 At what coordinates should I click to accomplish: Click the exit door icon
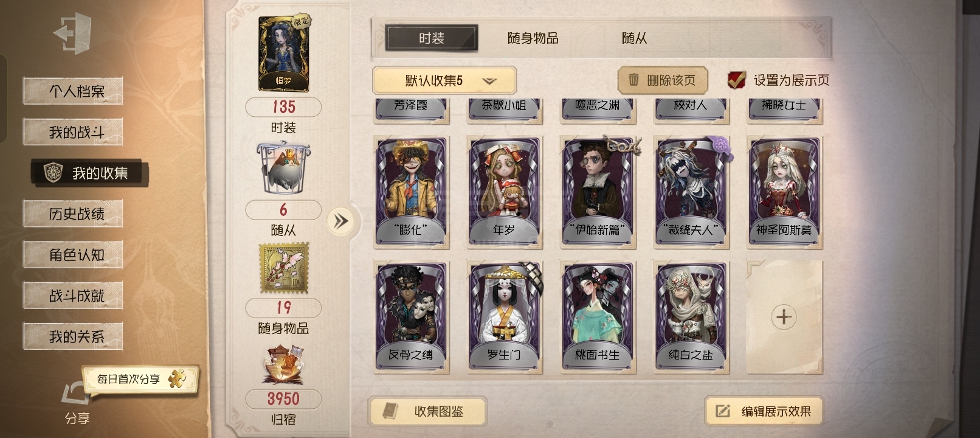pyautogui.click(x=73, y=33)
